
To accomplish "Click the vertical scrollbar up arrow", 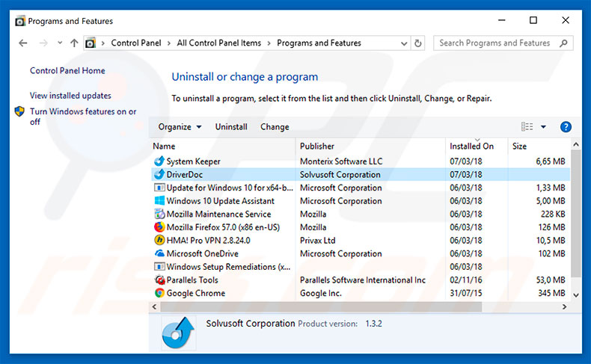I will point(575,144).
